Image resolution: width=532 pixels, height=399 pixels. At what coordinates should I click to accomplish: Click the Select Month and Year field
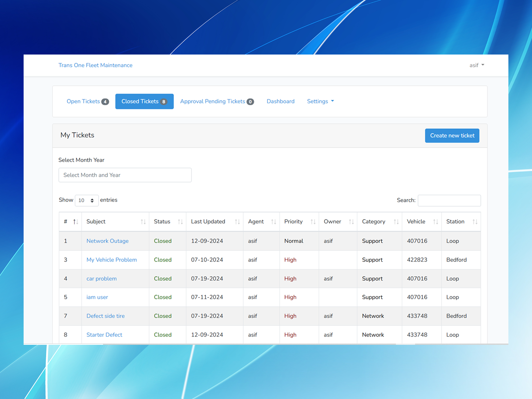coord(125,175)
